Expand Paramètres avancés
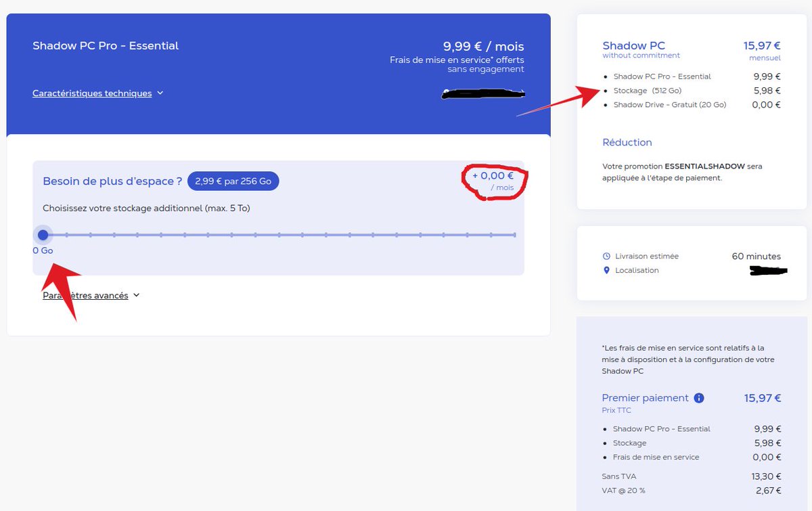812x511 pixels. point(85,296)
